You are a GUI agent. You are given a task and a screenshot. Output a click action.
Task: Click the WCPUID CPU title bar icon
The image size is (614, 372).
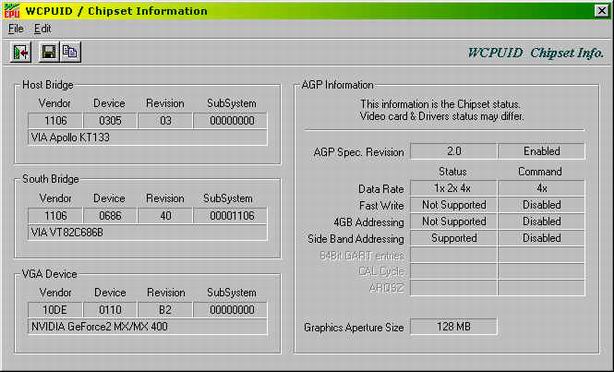point(11,11)
